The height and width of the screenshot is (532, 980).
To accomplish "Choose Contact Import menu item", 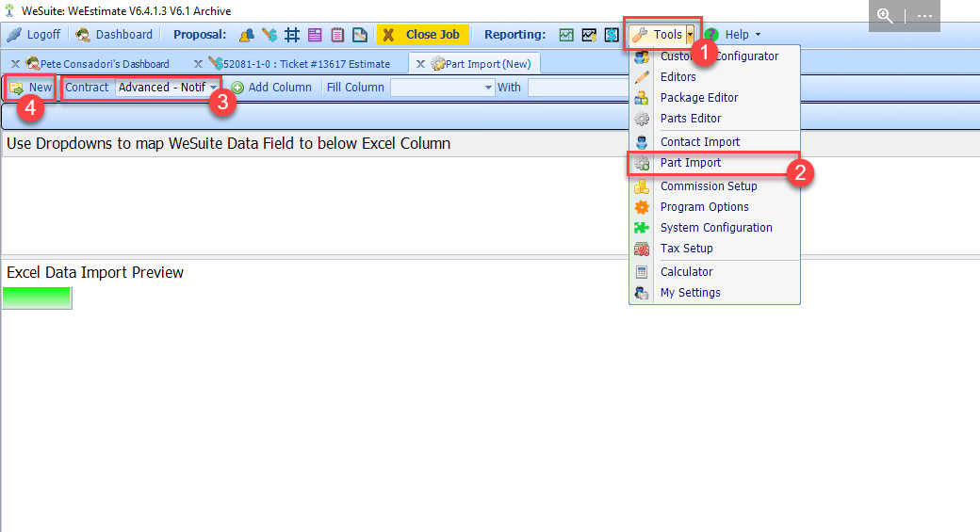I will [x=714, y=142].
